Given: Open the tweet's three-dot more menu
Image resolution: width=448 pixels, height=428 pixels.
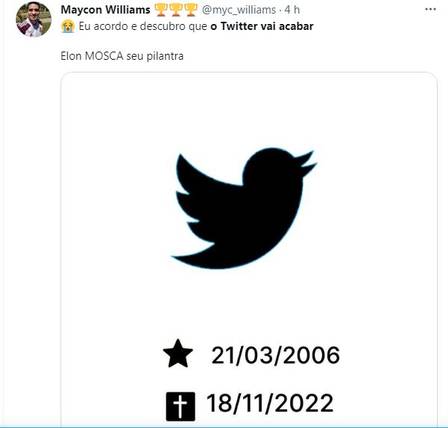Looking at the screenshot, I should [x=430, y=9].
